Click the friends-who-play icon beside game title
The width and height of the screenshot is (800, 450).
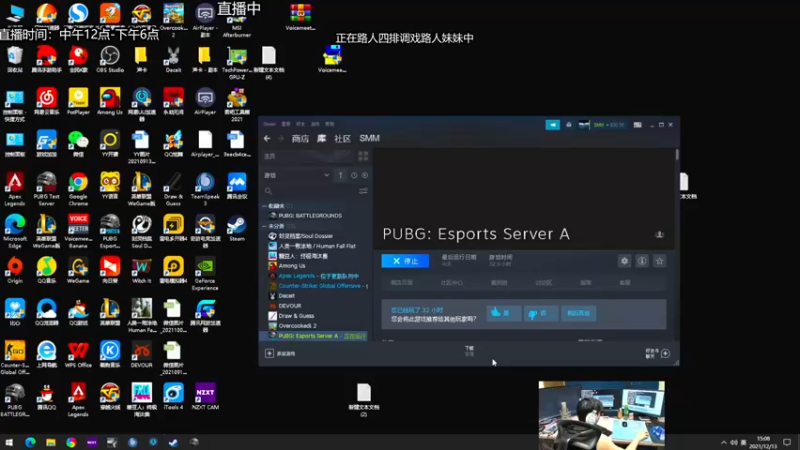click(659, 234)
